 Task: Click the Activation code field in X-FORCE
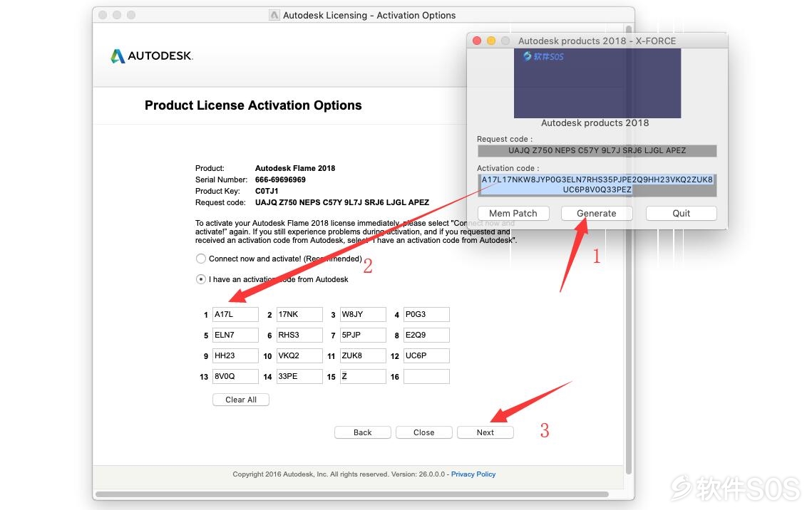[597, 184]
